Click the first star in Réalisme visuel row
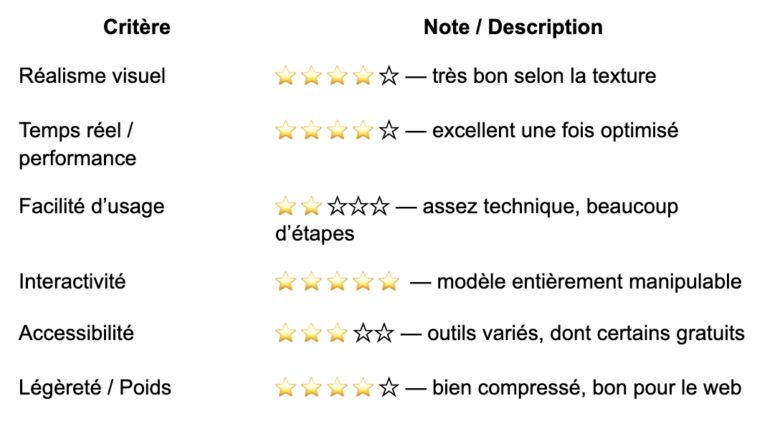The height and width of the screenshot is (438, 780). pos(286,76)
